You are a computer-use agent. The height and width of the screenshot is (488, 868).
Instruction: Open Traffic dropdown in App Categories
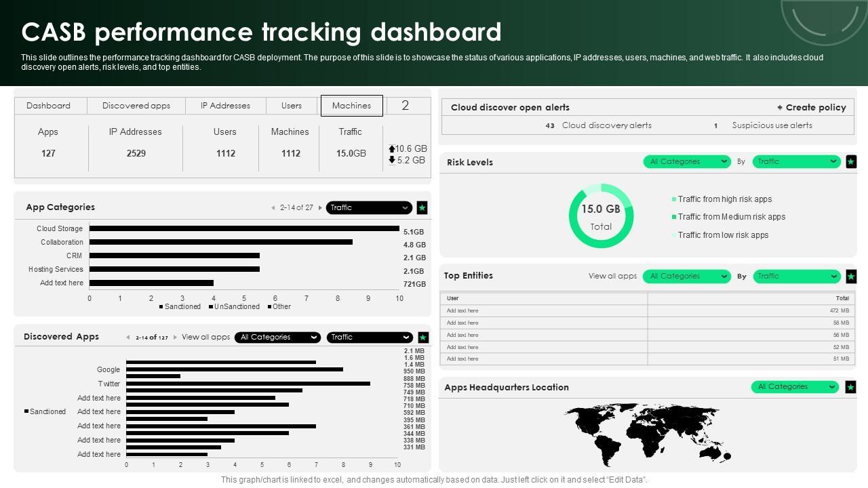coord(369,208)
